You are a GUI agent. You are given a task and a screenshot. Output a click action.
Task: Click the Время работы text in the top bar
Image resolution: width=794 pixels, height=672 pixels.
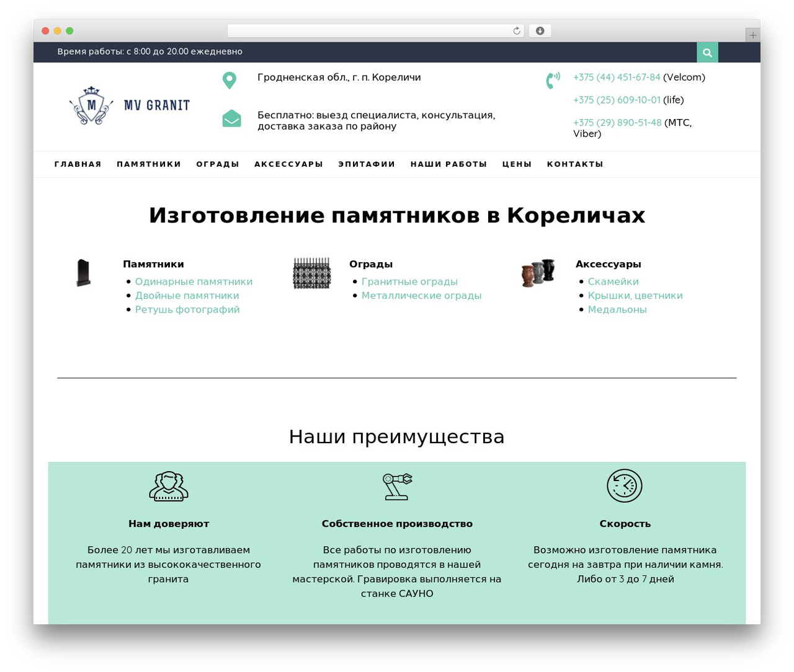click(x=150, y=51)
